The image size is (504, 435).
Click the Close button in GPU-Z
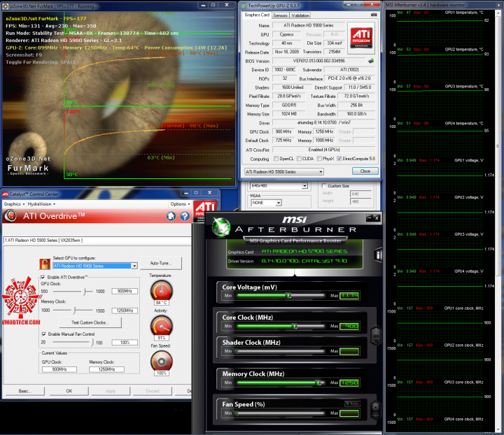pyautogui.click(x=365, y=171)
